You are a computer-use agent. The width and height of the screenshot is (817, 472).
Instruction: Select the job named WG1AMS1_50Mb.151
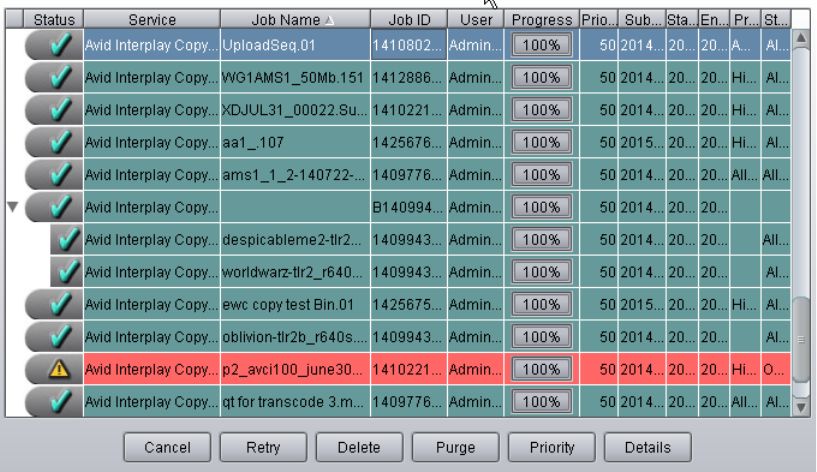[295, 78]
